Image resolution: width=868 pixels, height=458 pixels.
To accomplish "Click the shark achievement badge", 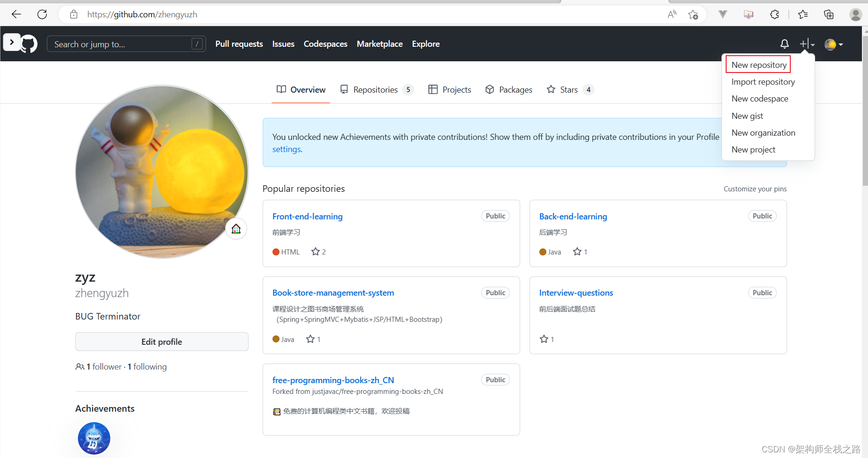I will pyautogui.click(x=94, y=438).
